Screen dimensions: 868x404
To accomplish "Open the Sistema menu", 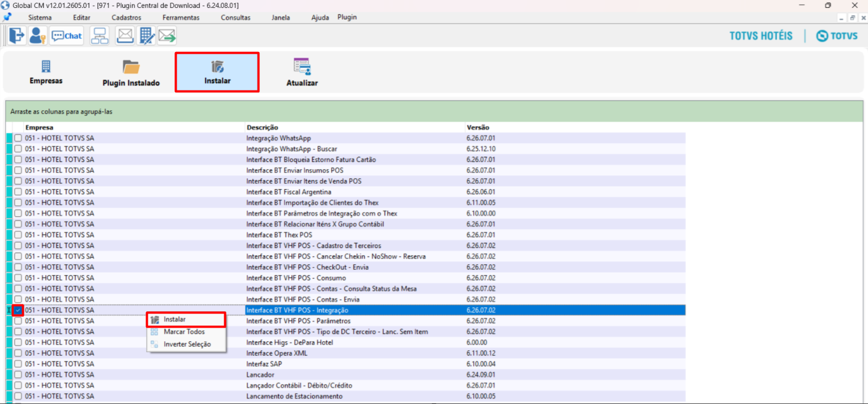I will pyautogui.click(x=40, y=18).
